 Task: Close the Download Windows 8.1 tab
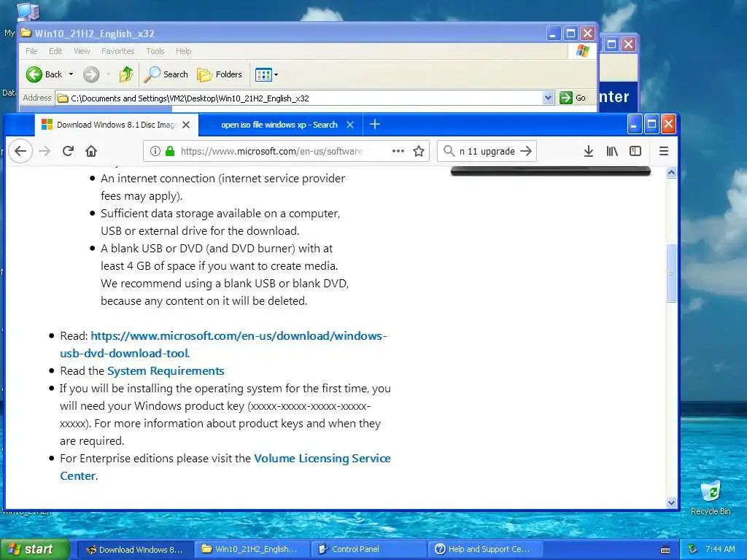click(x=186, y=125)
